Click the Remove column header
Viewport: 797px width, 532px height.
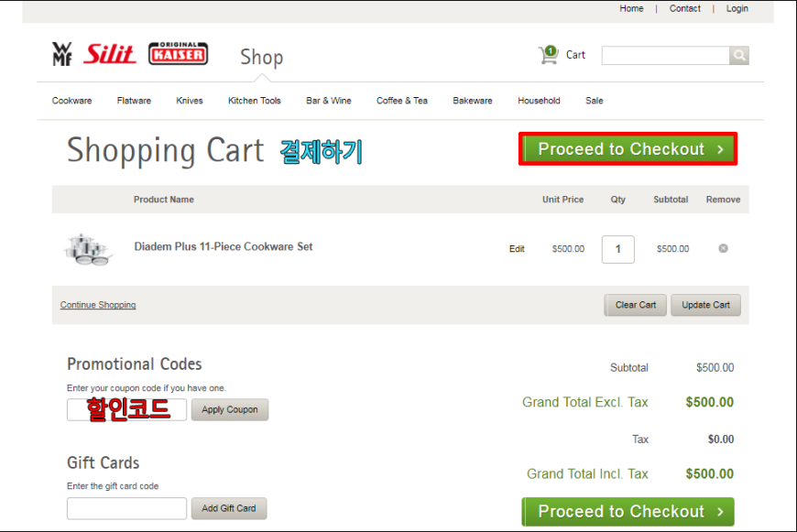coord(723,200)
